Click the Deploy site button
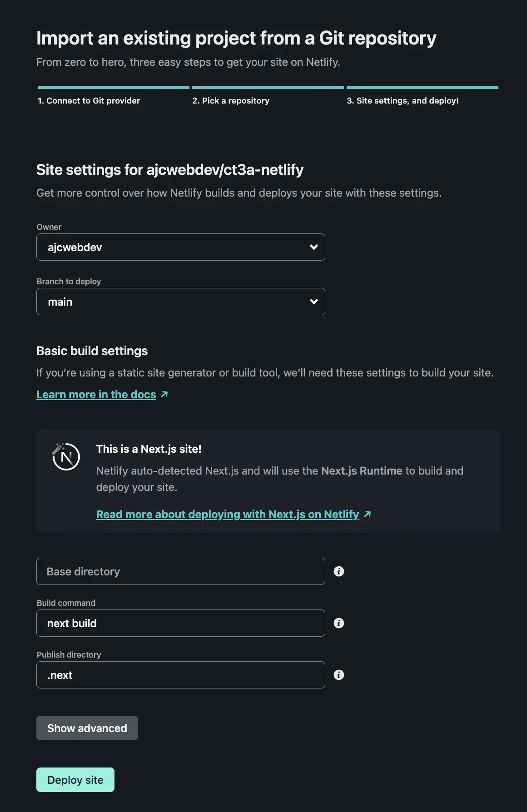This screenshot has width=527, height=812. (x=75, y=780)
